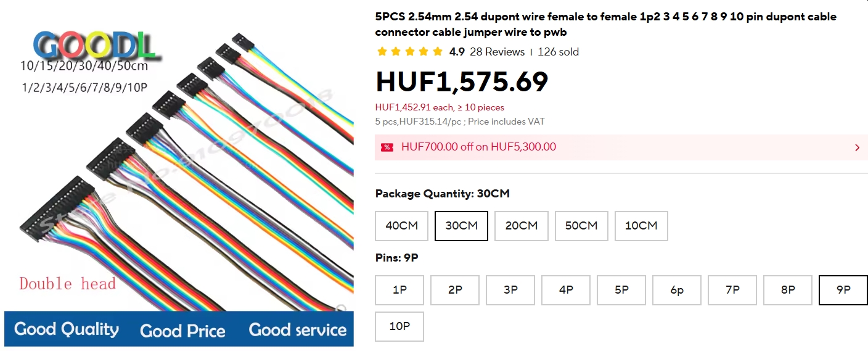Choose the 10P pin variant
This screenshot has width=868, height=351.
click(399, 326)
